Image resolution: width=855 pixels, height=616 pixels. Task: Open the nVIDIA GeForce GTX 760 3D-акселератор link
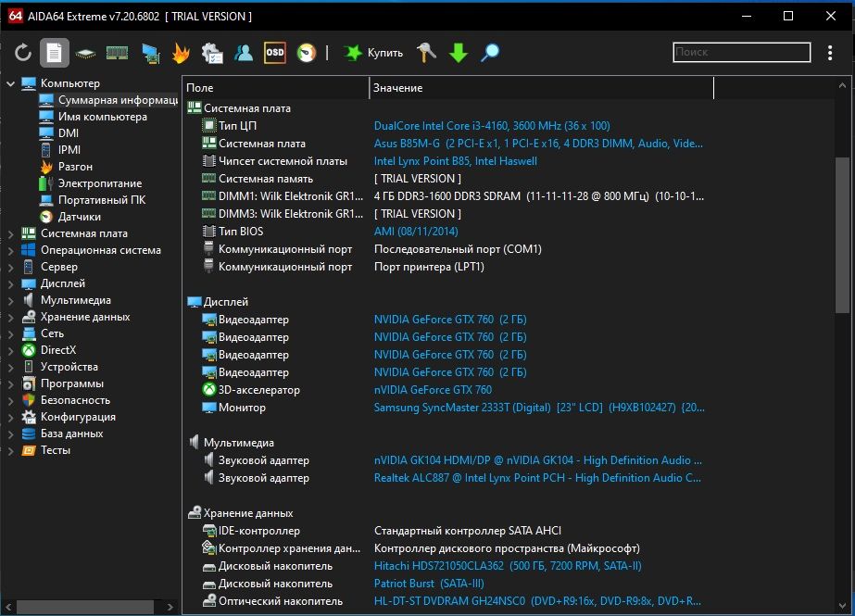(433, 390)
